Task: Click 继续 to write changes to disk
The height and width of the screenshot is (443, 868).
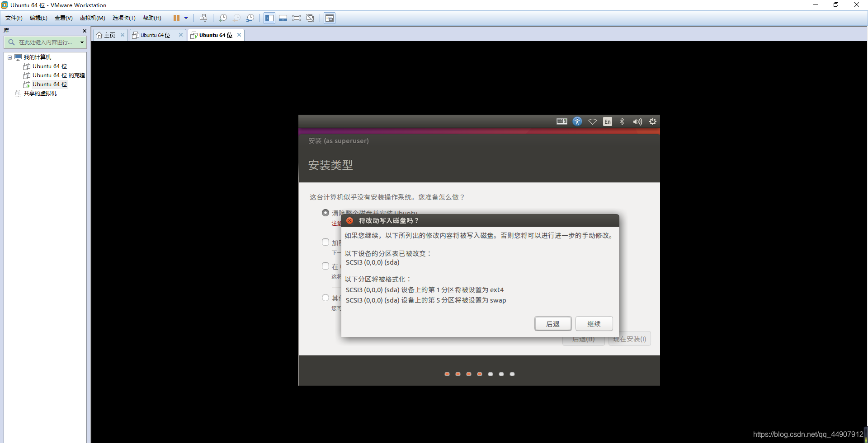Action: point(594,324)
